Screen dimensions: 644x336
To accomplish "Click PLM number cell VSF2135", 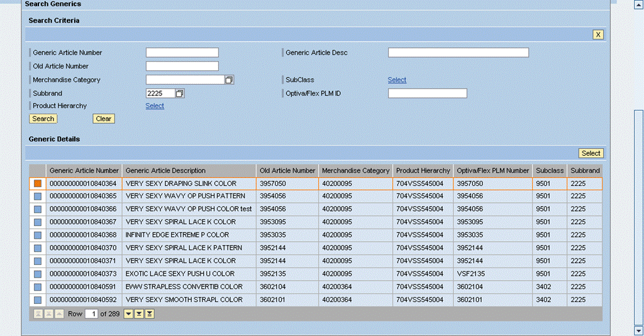I will pyautogui.click(x=493, y=274).
